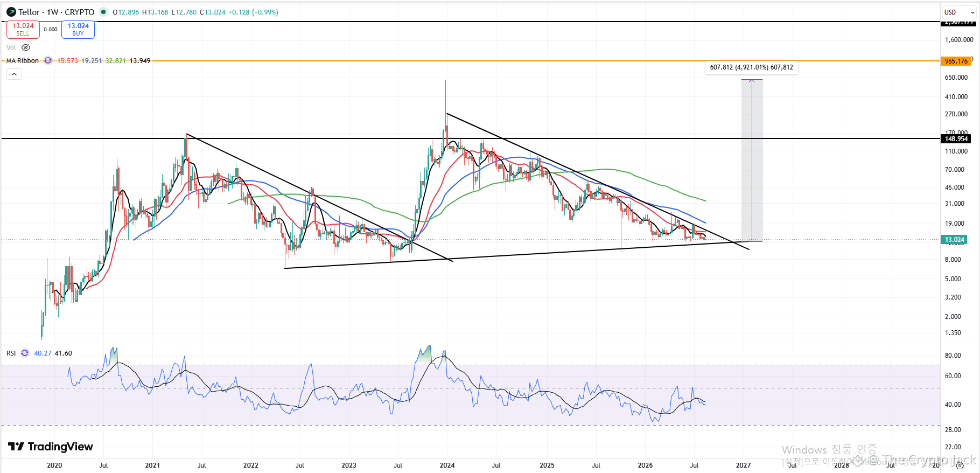Open chart settings hexagon gear icon

960,465
